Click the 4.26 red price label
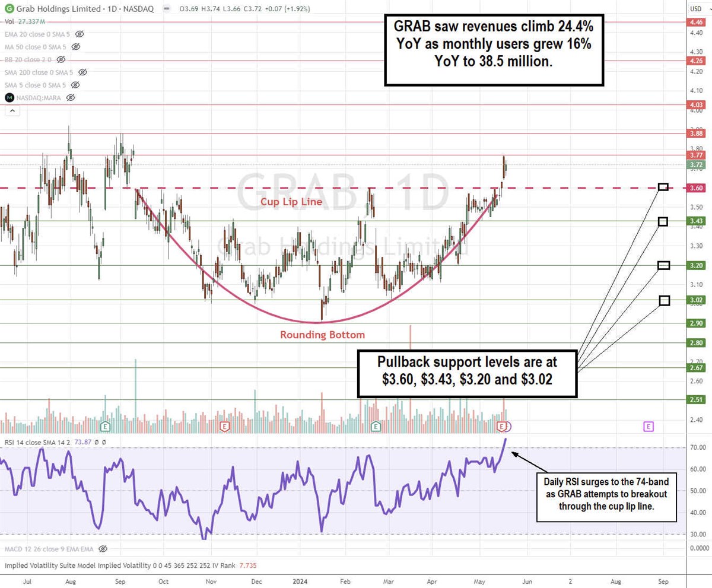Screen dimensions: 712x588 click(x=697, y=61)
